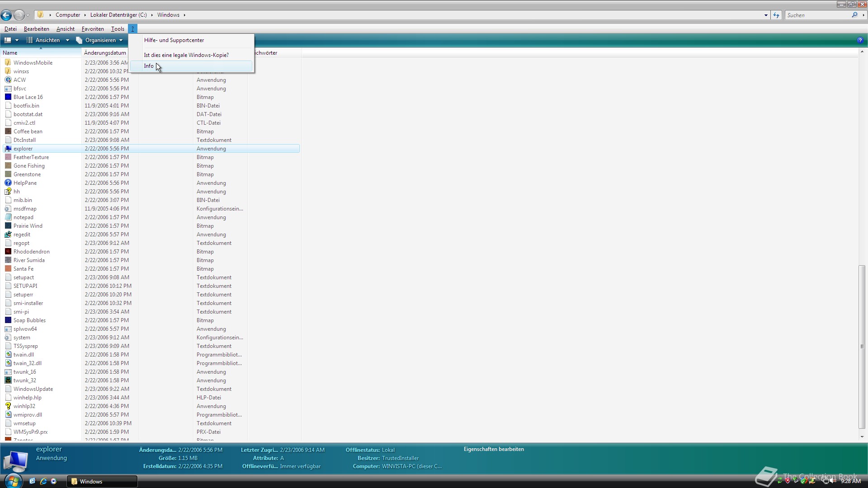Select the WindowsMobile folder icon

click(8, 62)
